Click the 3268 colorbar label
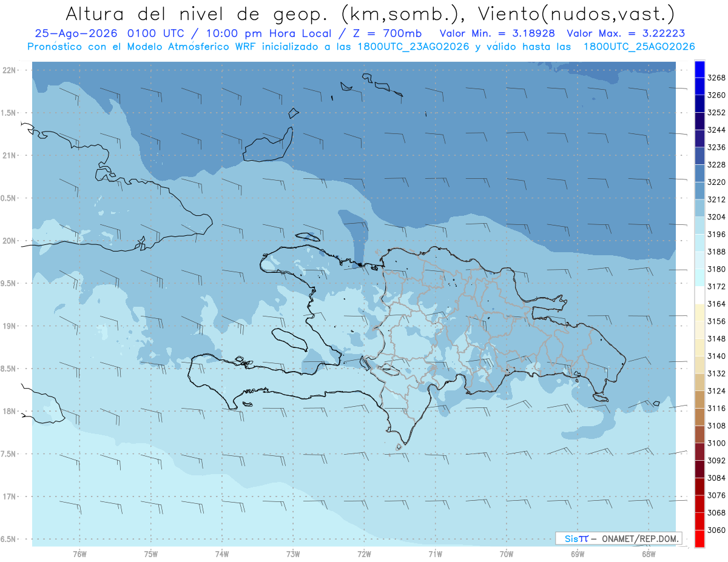728x562 pixels. point(716,78)
